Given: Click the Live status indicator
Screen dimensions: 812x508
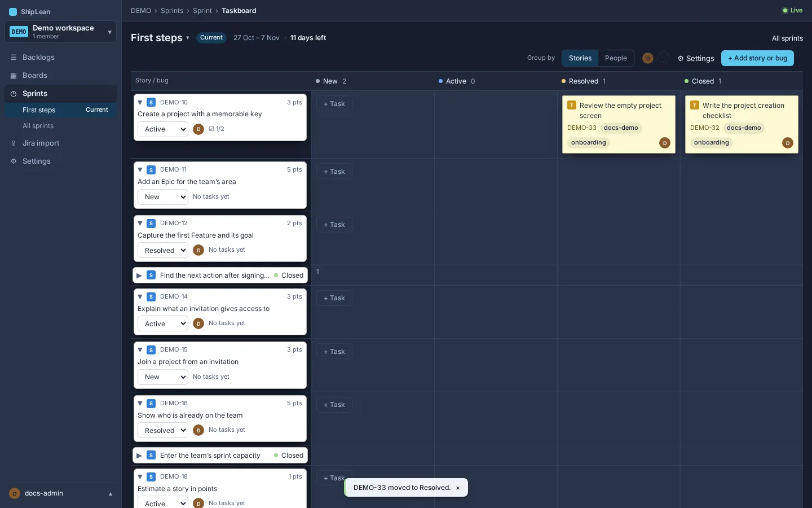Looking at the screenshot, I should 792,10.
